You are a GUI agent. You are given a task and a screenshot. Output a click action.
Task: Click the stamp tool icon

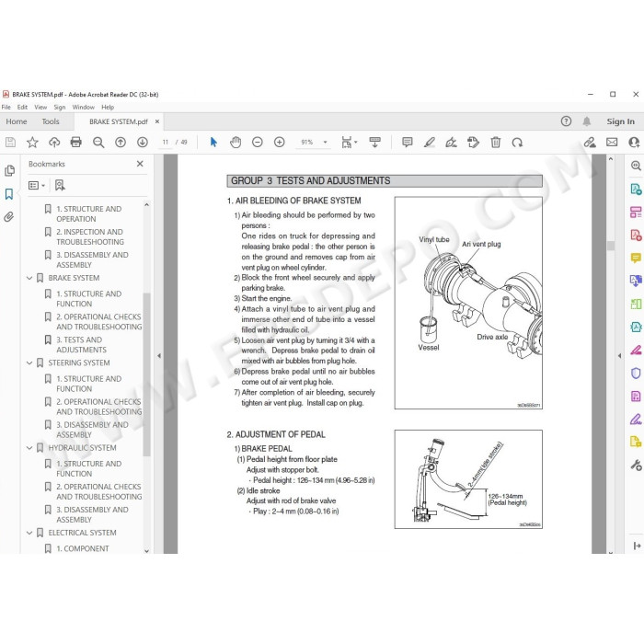pyautogui.click(x=473, y=143)
